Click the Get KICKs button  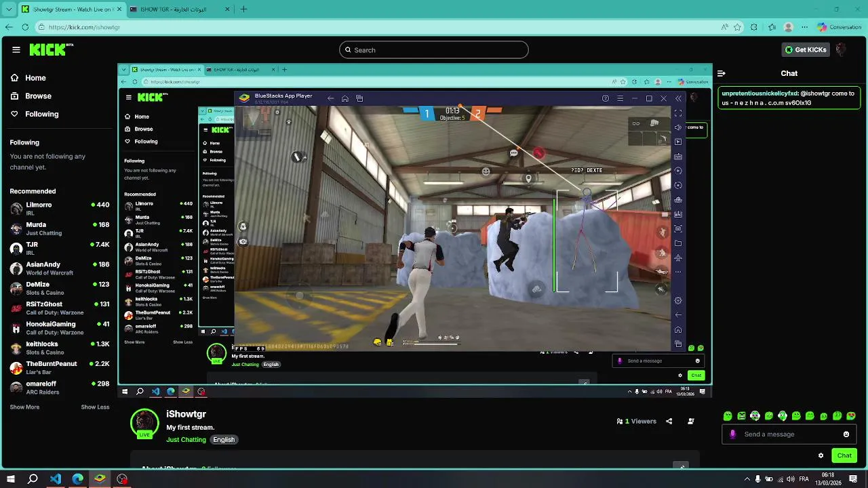pyautogui.click(x=806, y=49)
